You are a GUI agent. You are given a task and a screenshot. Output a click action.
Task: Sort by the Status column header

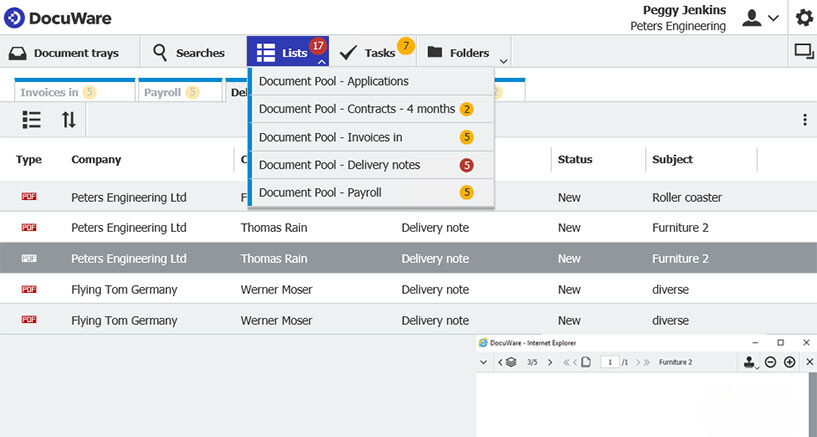pos(575,159)
